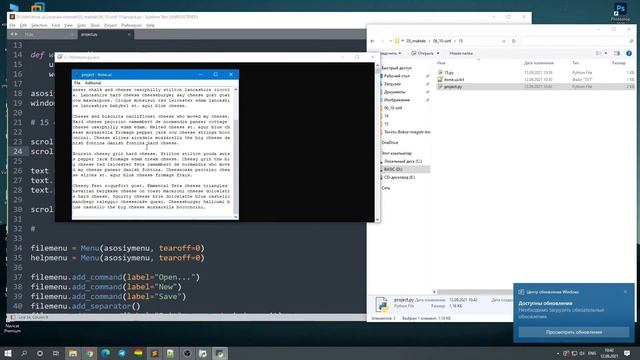The height and width of the screenshot is (360, 640).
Task: Open Этот компьютер in Explorer sidebar
Action: pyautogui.click(x=396, y=153)
